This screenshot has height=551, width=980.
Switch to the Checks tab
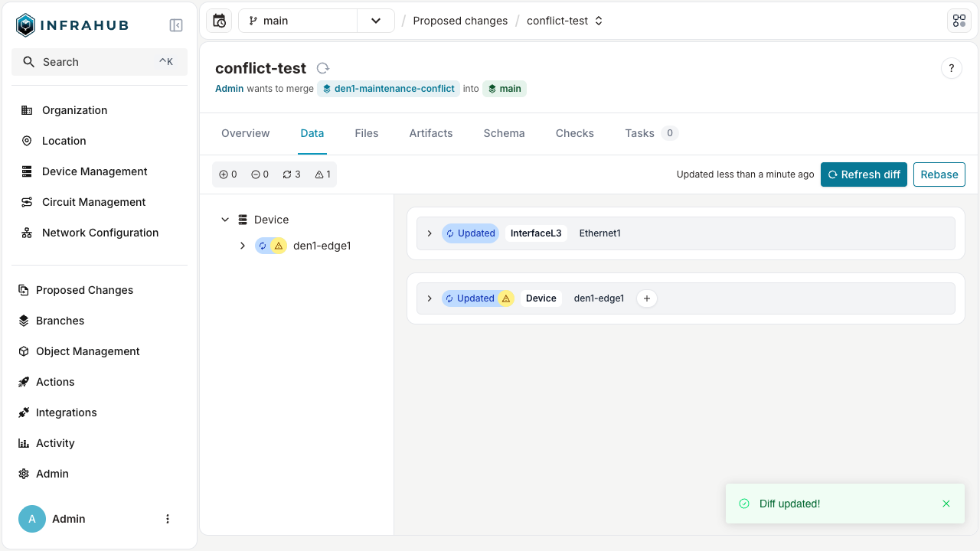574,133
